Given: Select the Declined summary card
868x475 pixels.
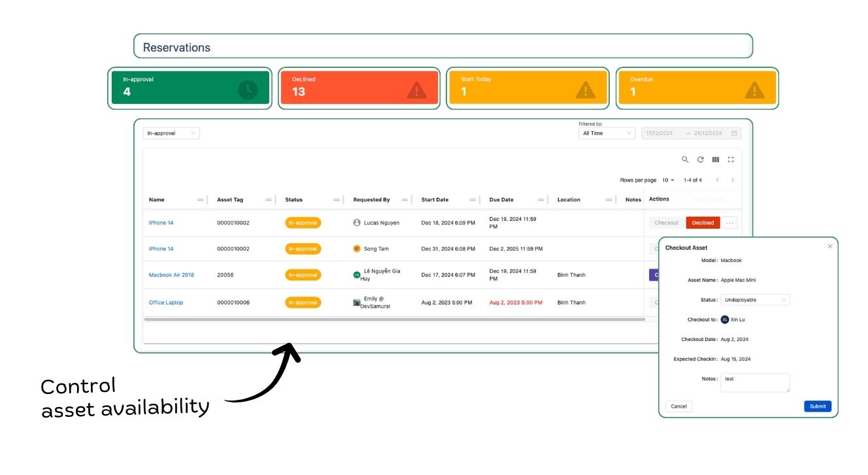Looking at the screenshot, I should (359, 88).
